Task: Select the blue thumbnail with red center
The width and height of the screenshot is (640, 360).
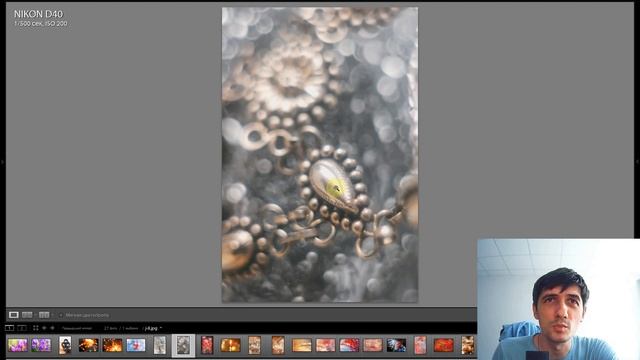Action: tap(136, 345)
